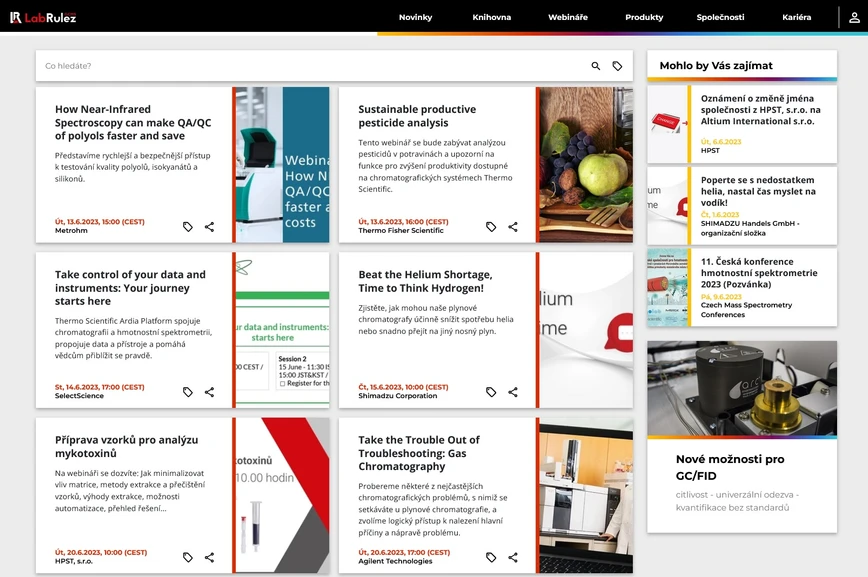Viewport: 868px width, 577px height.
Task: Click the tag icon on the mykotoxin webinar card
Action: [x=187, y=556]
